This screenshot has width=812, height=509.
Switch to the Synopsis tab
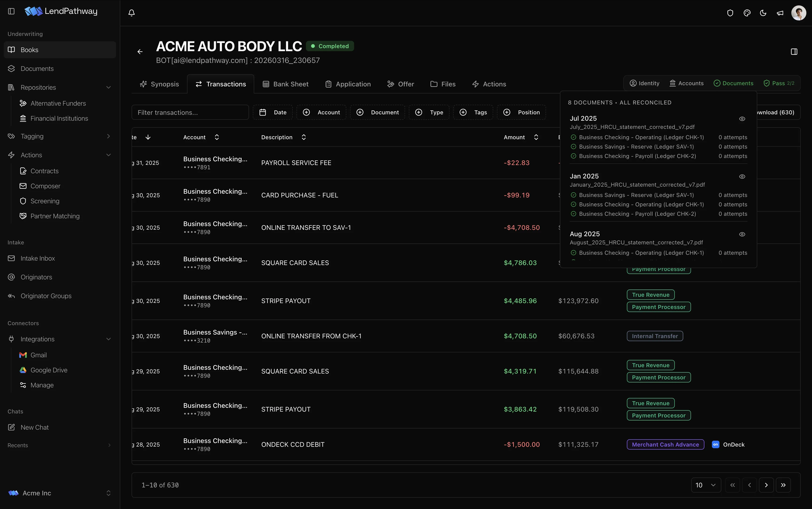click(x=159, y=84)
